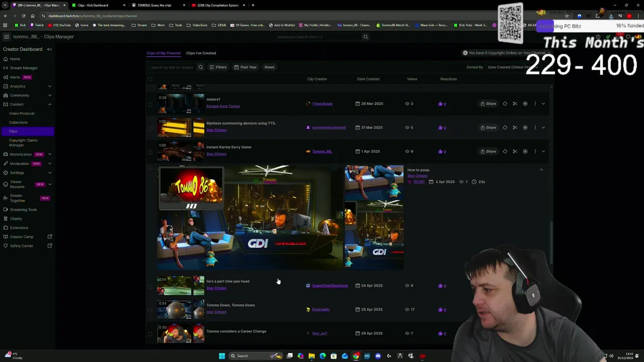The width and height of the screenshot is (644, 362).
Task: Like the 'meters?' clip thumbs-up
Action: click(441, 104)
